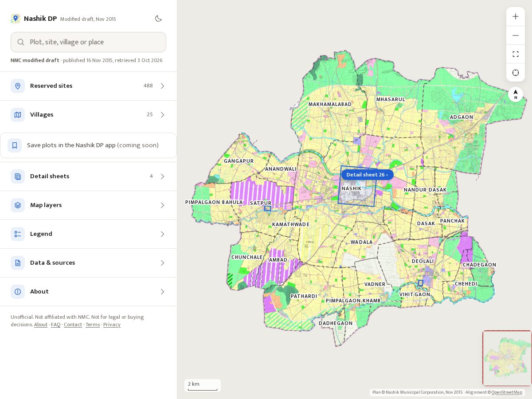Zoom in on the map
The width and height of the screenshot is (532, 399).
(x=516, y=16)
